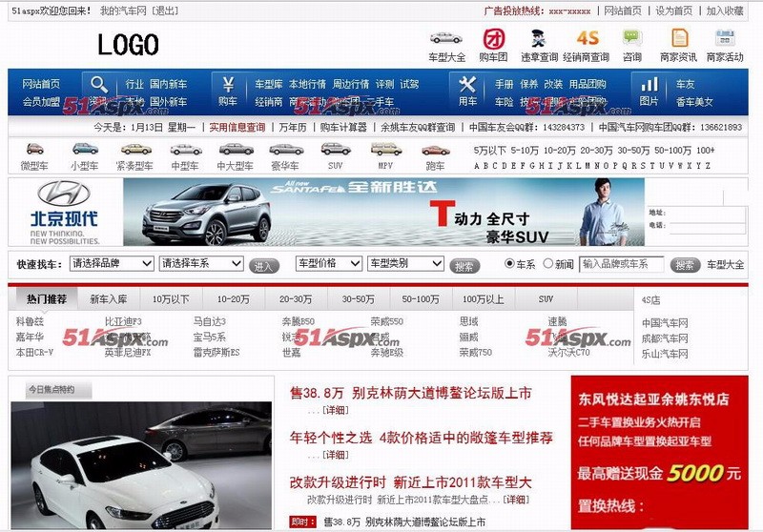The height and width of the screenshot is (532, 763).
Task: Select the 车系 radio button
Action: pos(509,263)
